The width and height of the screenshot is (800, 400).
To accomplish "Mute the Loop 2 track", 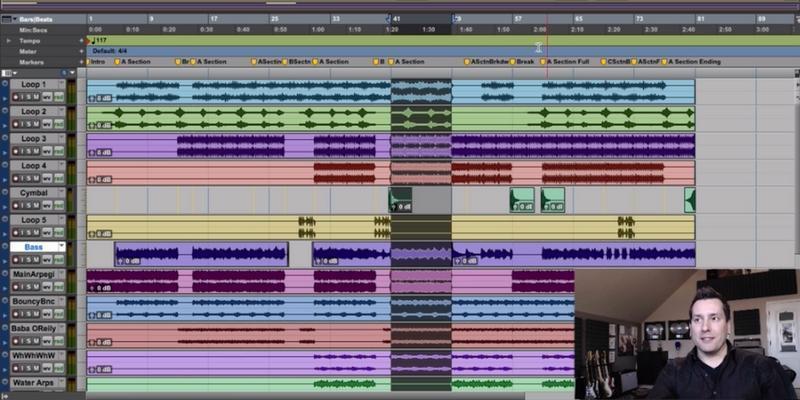I will point(36,124).
